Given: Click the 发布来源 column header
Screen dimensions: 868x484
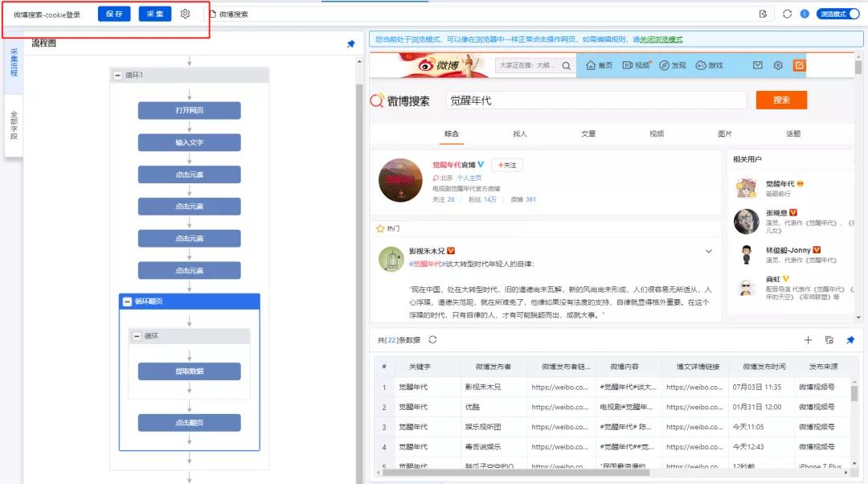Looking at the screenshot, I should pyautogui.click(x=823, y=367).
